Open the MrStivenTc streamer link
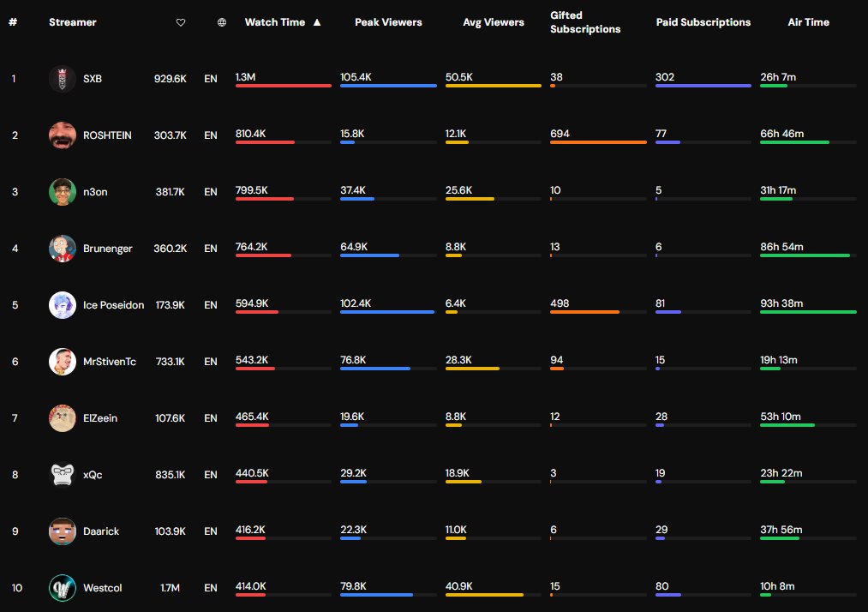868x612 pixels. coord(110,361)
